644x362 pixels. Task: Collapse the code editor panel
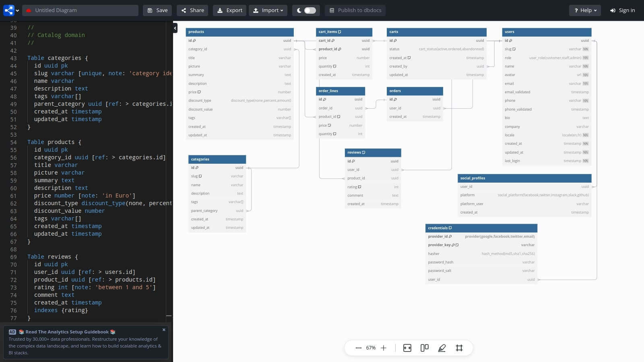pyautogui.click(x=175, y=28)
